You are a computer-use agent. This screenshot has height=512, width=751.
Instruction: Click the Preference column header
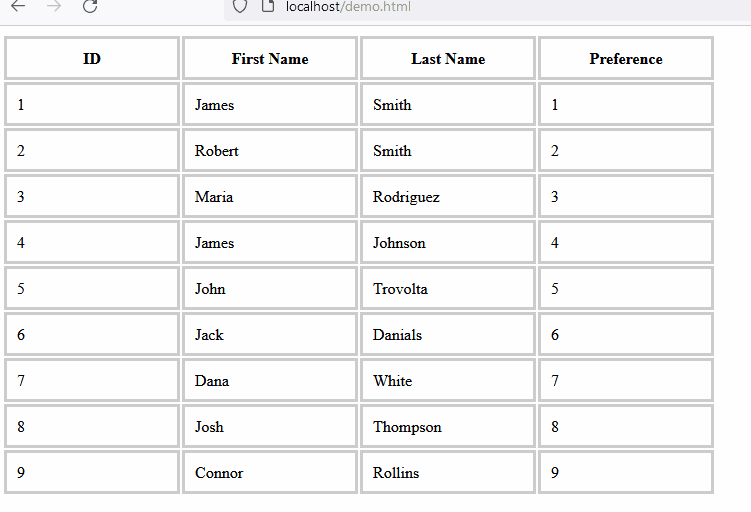pyautogui.click(x=626, y=58)
